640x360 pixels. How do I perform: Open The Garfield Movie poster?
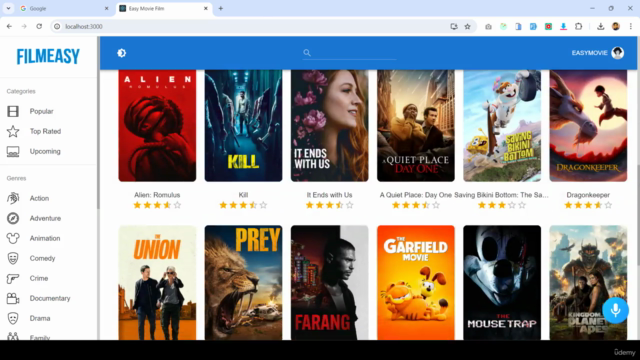pyautogui.click(x=416, y=282)
